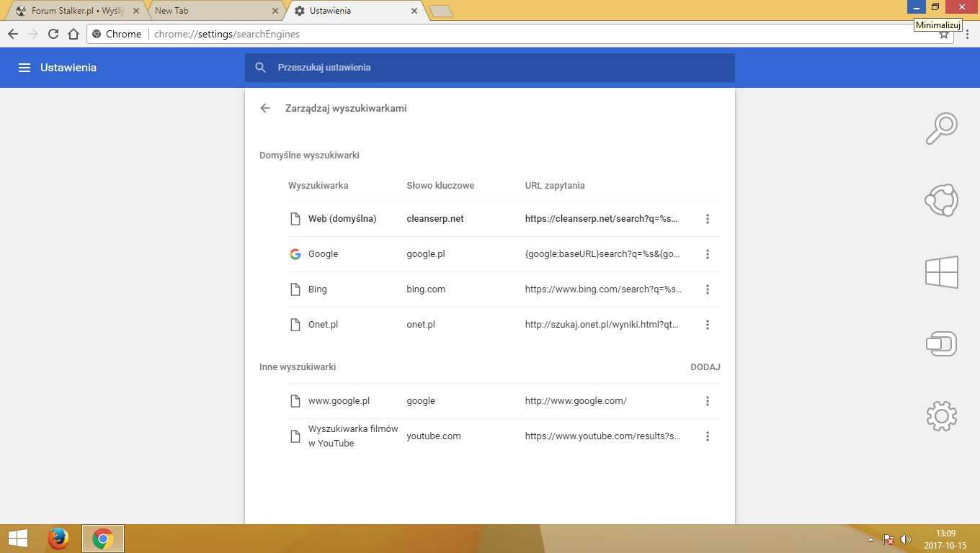Open the Settings charm gear icon
980x553 pixels.
[x=941, y=415]
